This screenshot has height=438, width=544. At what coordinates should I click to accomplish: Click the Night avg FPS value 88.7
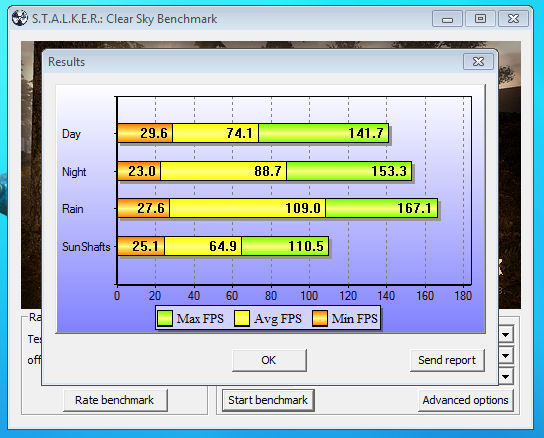(x=267, y=171)
